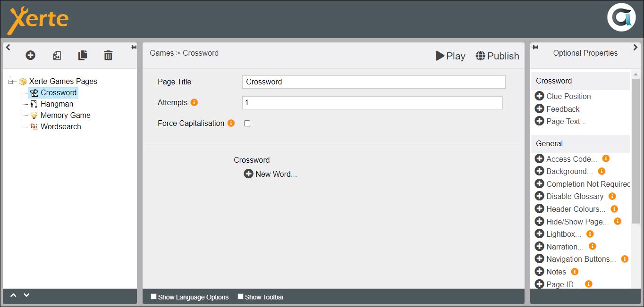Collapse the Optional Properties panel chevron
The height and width of the screenshot is (307, 644).
636,47
